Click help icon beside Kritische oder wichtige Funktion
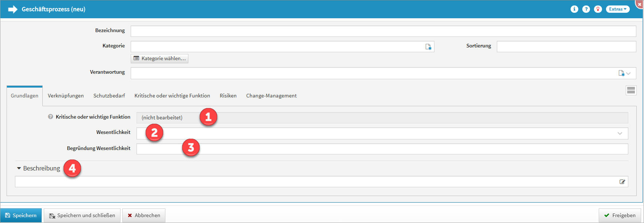644x223 pixels. click(50, 117)
